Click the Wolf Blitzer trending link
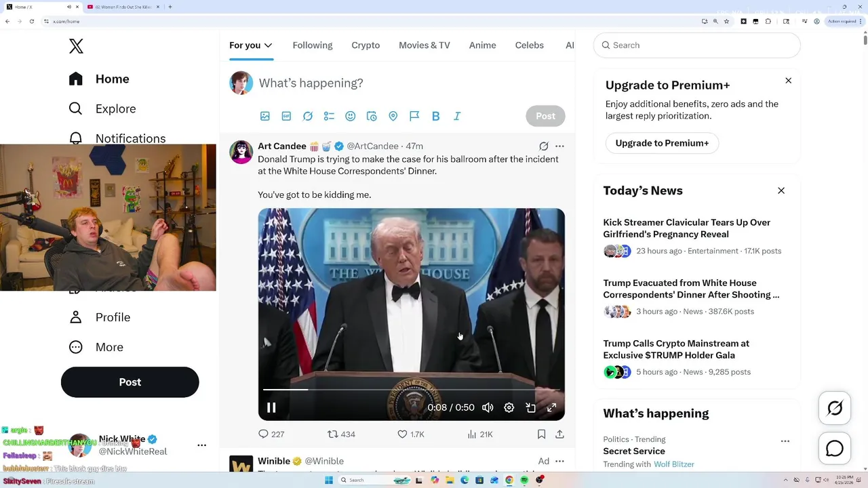 tap(673, 464)
